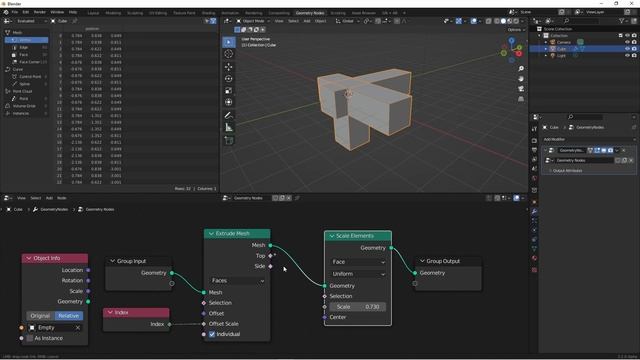This screenshot has height=360, width=640.
Task: Open the Face domain dropdown in Scale Elements
Action: tap(358, 262)
